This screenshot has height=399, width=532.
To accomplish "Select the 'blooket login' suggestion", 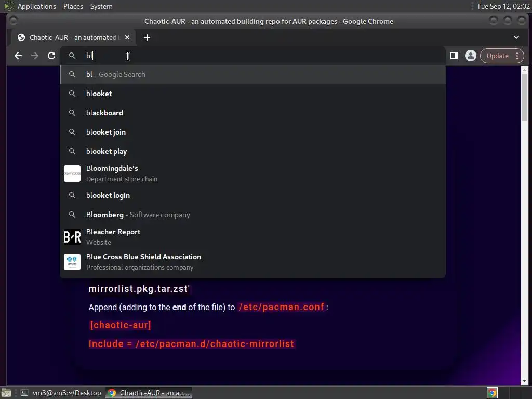I will pyautogui.click(x=253, y=195).
